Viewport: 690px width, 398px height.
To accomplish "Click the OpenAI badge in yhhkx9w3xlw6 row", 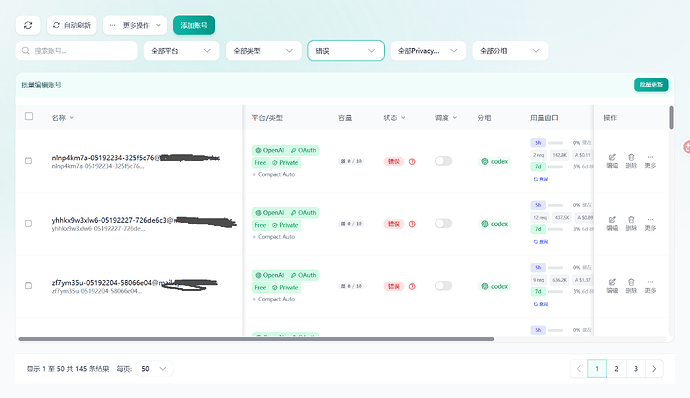I will coord(269,213).
